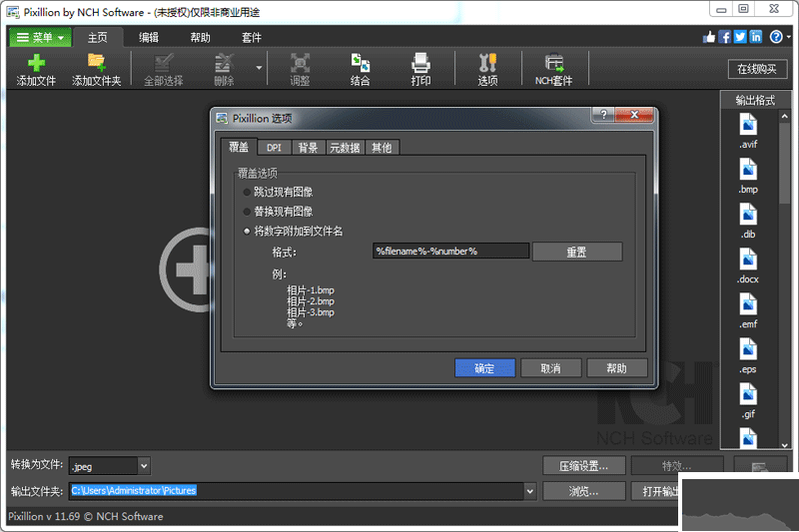Screen dimensions: 799x532
Task: Click the blue help question icon
Action: pos(776,37)
